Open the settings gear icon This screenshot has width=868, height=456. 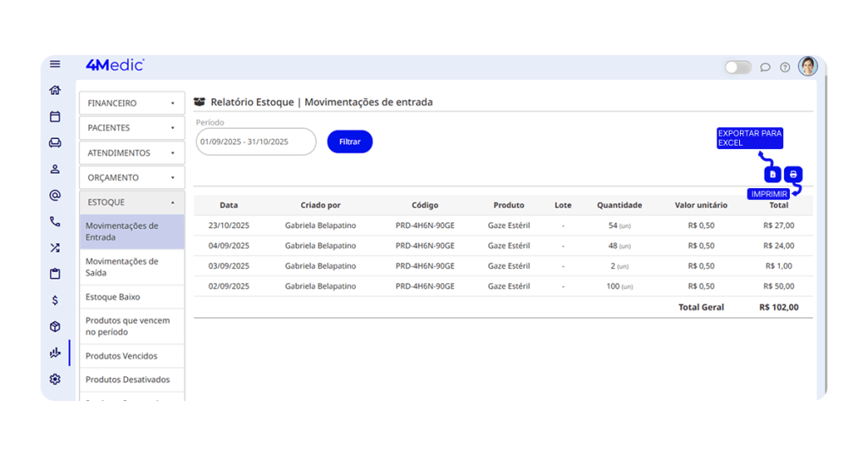click(55, 379)
